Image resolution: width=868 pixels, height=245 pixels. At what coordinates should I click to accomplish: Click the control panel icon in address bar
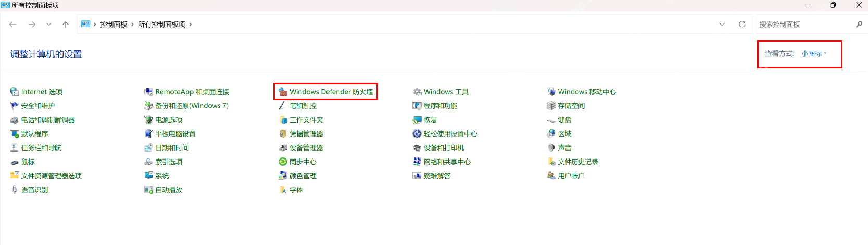pyautogui.click(x=86, y=24)
